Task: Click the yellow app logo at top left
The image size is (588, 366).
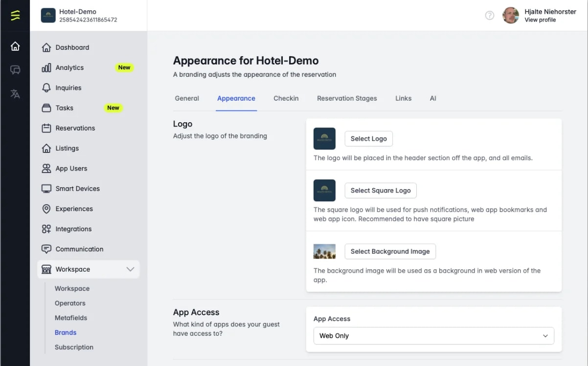Action: pos(15,15)
